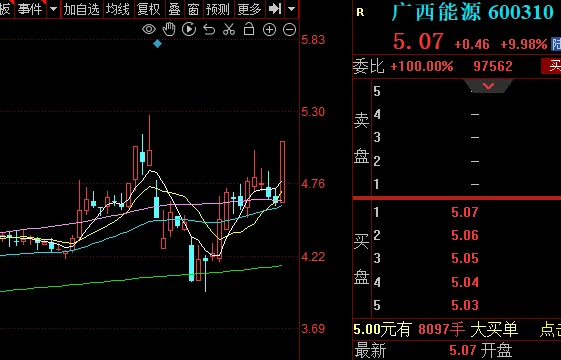The height and width of the screenshot is (360, 561).
Task: Click the skip-to-end arrow toolbar icon
Action: pyautogui.click(x=275, y=9)
